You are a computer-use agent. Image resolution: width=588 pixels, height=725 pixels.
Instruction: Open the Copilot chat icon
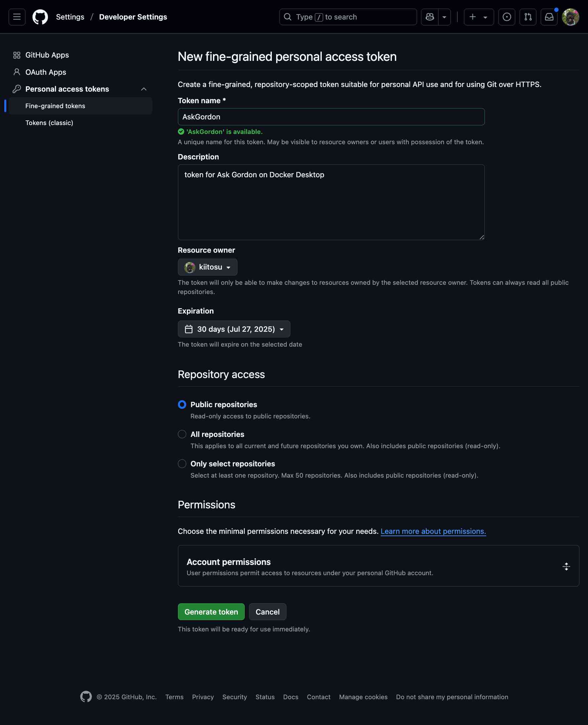tap(430, 17)
